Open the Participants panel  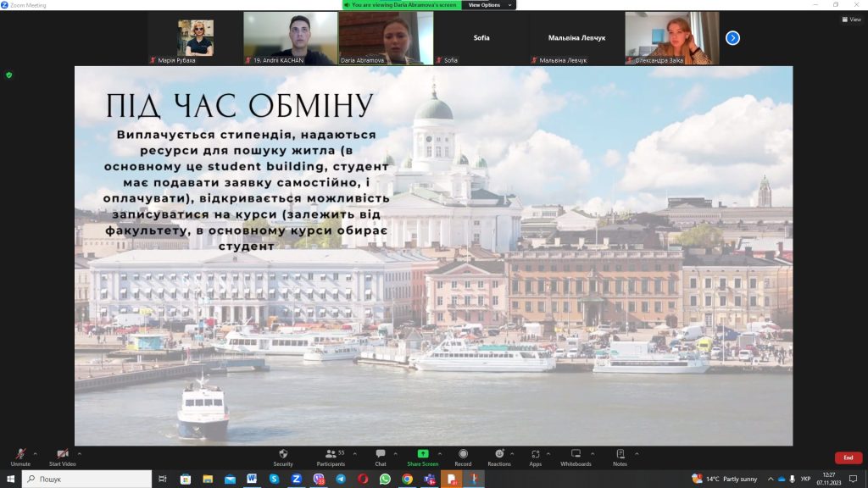click(x=331, y=457)
